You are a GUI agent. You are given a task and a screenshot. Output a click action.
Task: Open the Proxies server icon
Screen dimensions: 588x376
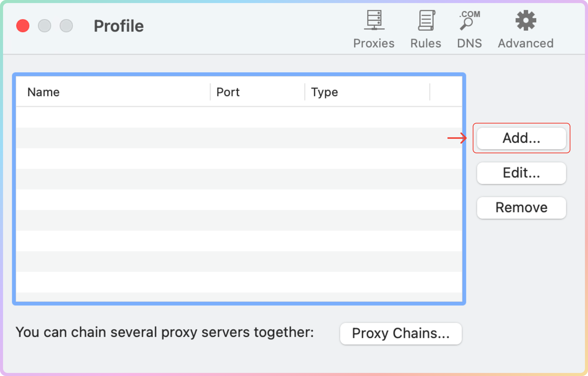pyautogui.click(x=374, y=20)
